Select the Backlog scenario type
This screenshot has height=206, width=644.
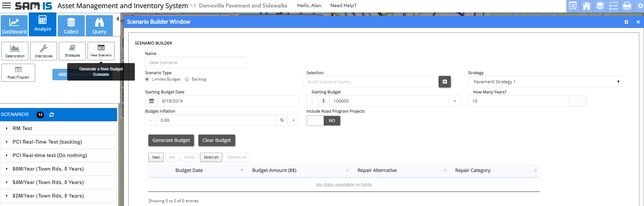tap(187, 79)
